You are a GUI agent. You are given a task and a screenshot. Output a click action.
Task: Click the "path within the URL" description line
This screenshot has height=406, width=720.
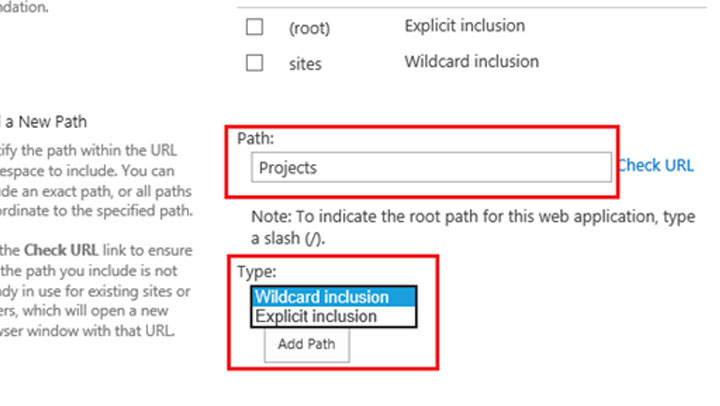coord(90,150)
